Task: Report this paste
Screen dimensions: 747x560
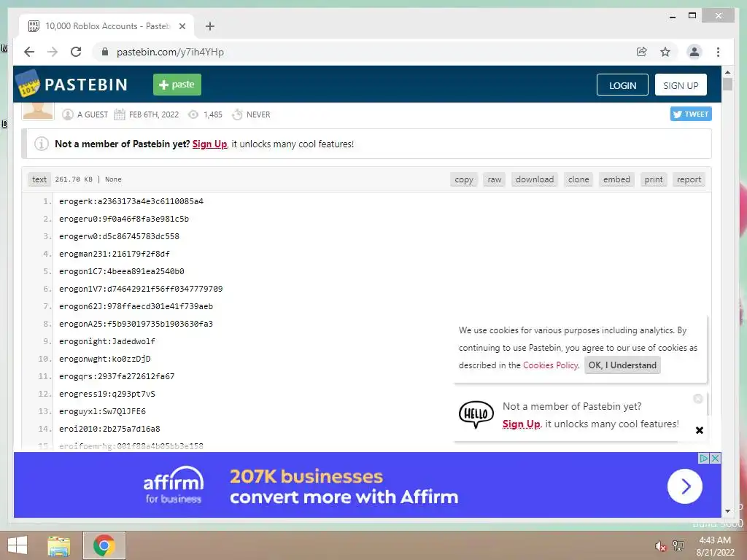Action: click(x=689, y=179)
